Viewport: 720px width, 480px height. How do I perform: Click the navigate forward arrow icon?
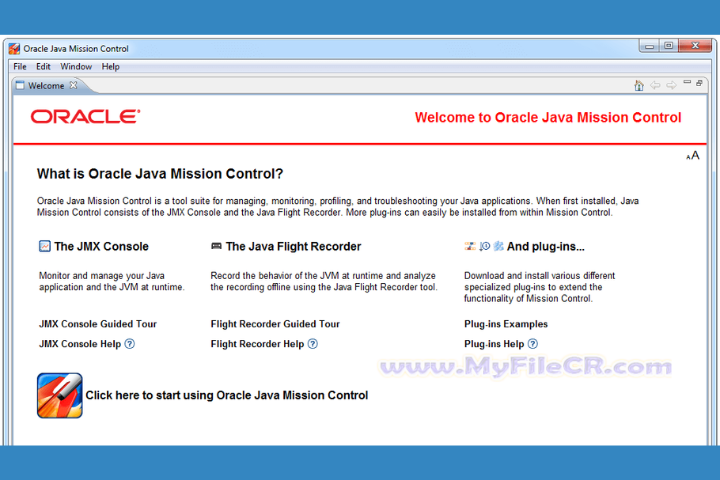[x=671, y=85]
